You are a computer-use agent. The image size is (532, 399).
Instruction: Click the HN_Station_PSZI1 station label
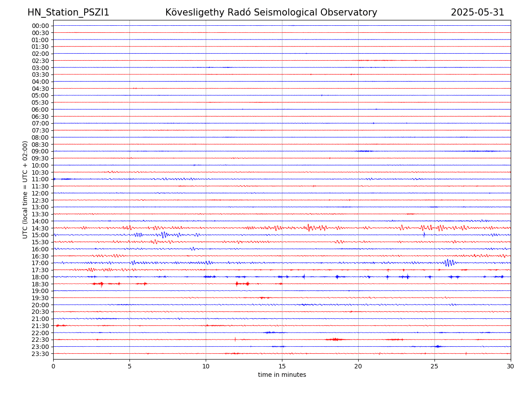[68, 12]
